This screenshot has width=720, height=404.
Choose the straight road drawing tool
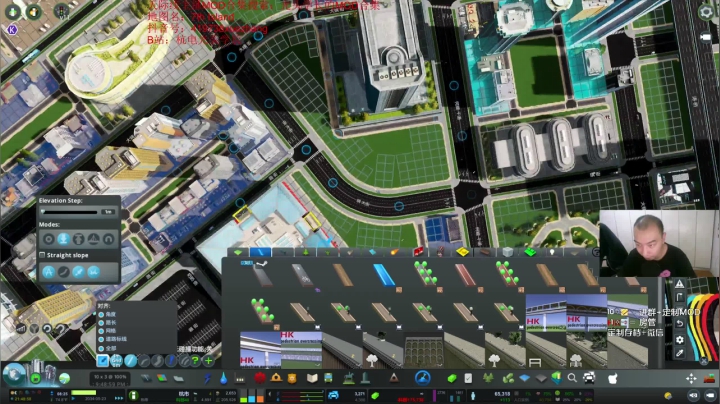click(x=130, y=361)
